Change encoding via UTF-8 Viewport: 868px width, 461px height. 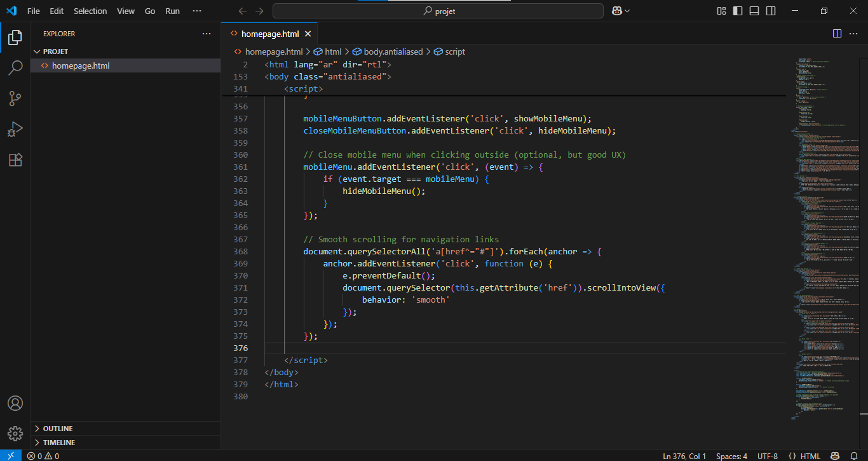point(767,456)
